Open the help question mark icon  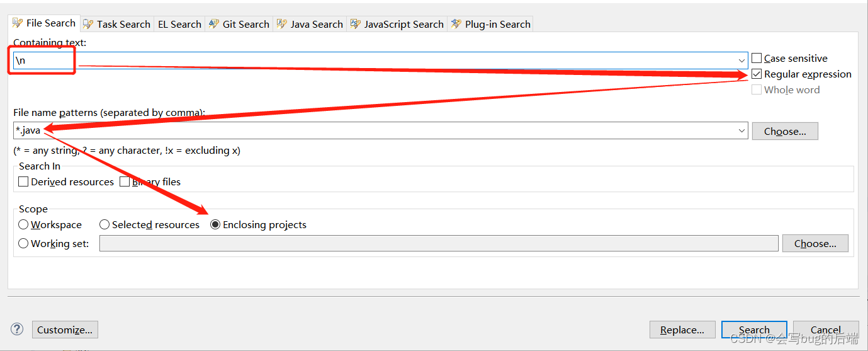point(17,329)
